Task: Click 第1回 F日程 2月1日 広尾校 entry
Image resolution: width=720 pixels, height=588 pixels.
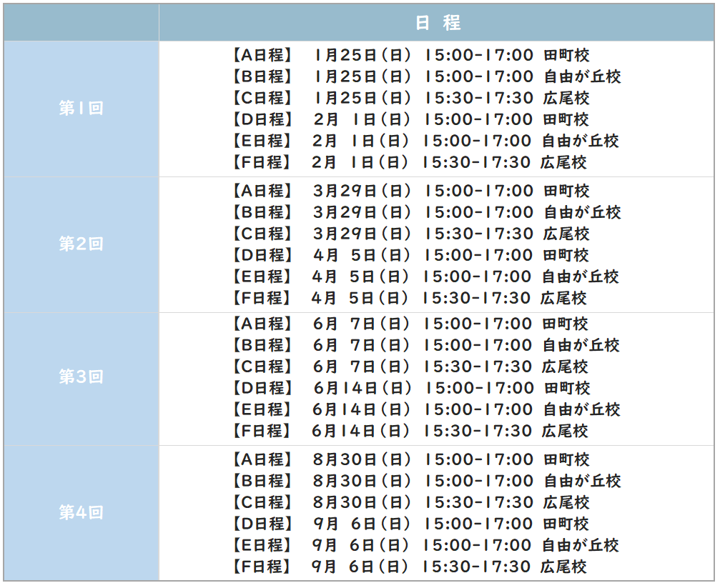Action: [x=409, y=162]
